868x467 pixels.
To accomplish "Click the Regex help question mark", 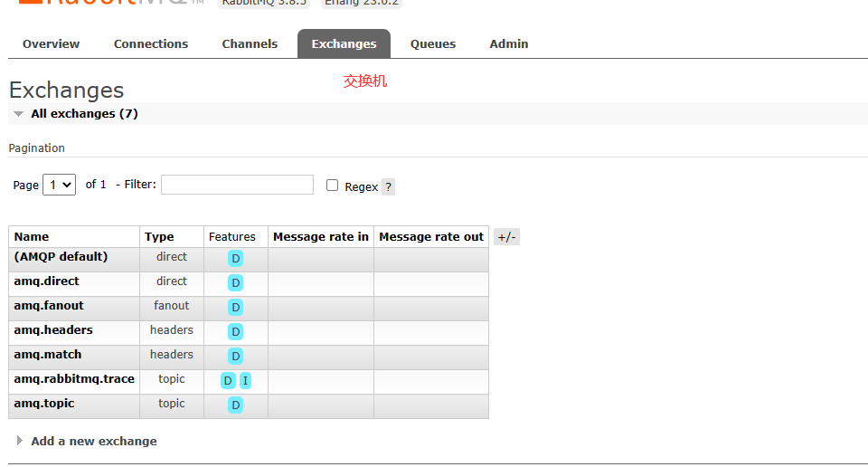I will tap(388, 187).
